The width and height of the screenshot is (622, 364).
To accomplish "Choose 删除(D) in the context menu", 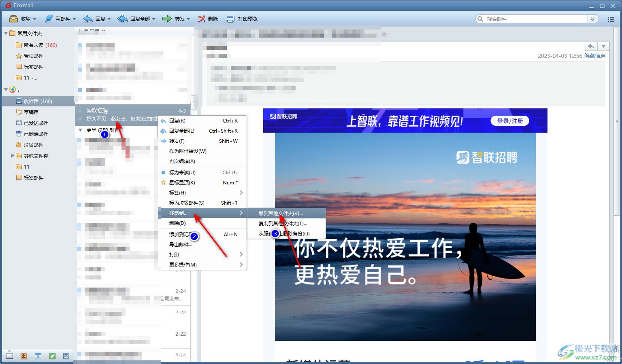I will click(x=202, y=223).
